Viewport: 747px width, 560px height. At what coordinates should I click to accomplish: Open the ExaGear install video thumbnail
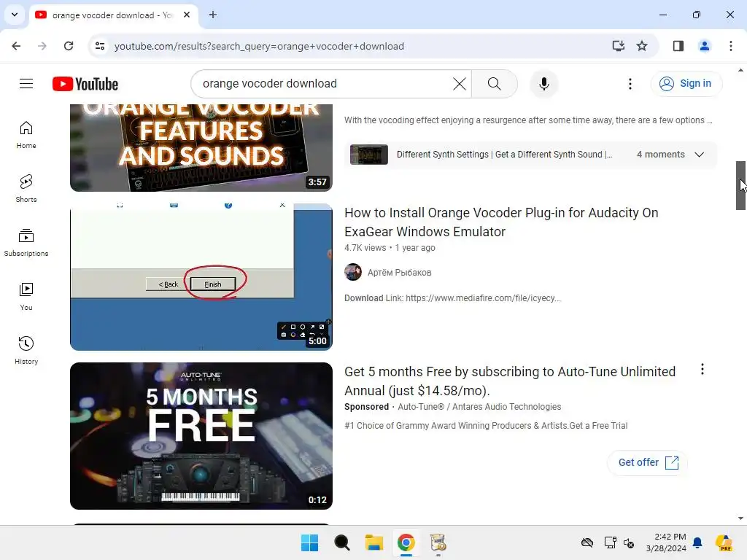coord(201,276)
